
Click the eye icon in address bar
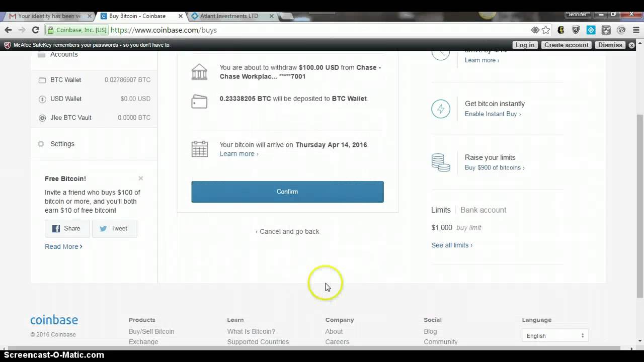535,30
